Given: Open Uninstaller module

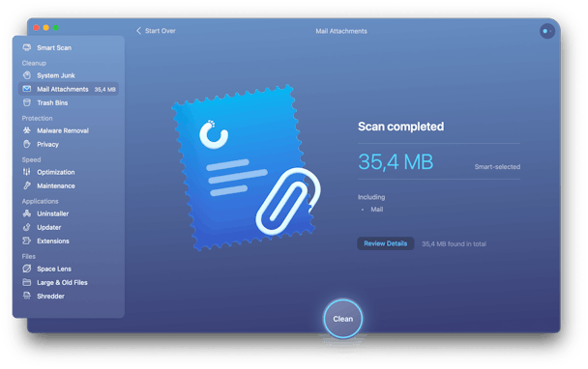Looking at the screenshot, I should coord(53,213).
